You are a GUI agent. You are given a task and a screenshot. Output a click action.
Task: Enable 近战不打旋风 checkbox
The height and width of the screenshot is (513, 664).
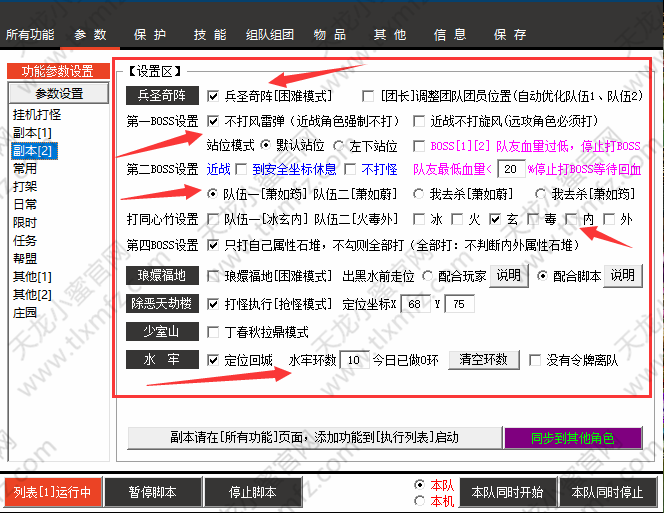click(419, 122)
